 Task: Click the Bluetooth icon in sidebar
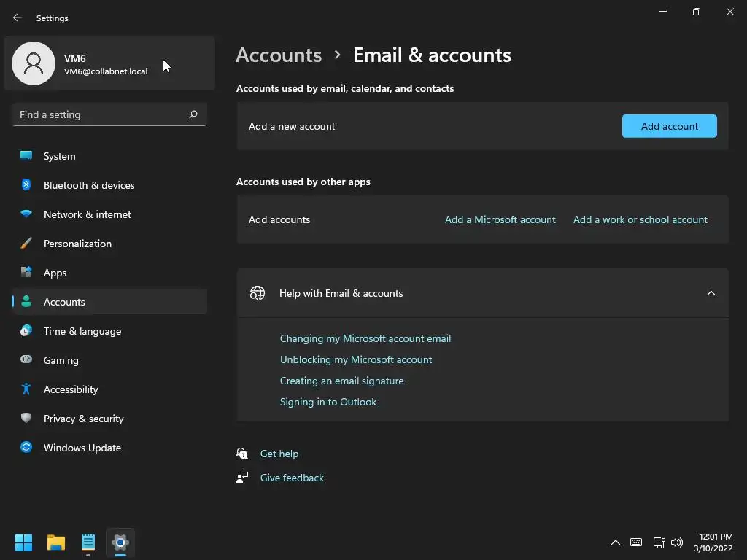26,184
